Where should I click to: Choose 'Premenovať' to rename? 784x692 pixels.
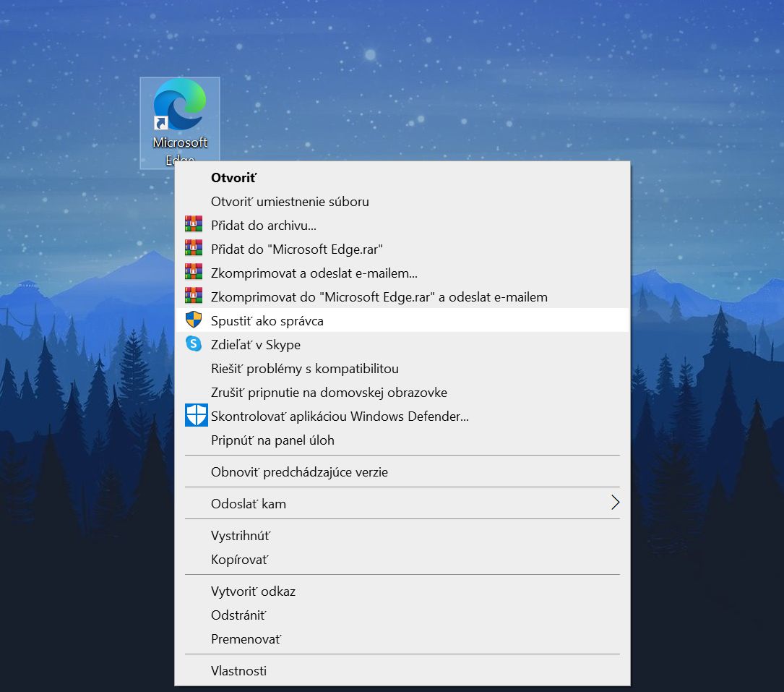pyautogui.click(x=402, y=639)
